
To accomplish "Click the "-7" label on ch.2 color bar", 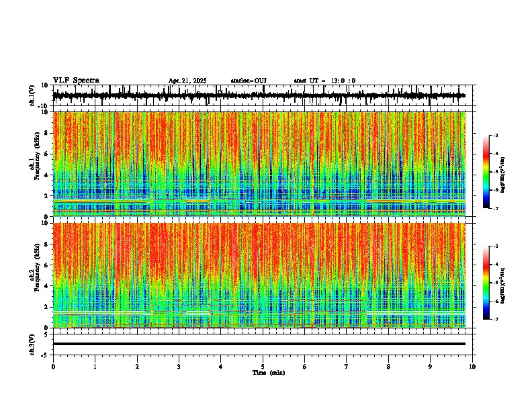I will (x=496, y=319).
